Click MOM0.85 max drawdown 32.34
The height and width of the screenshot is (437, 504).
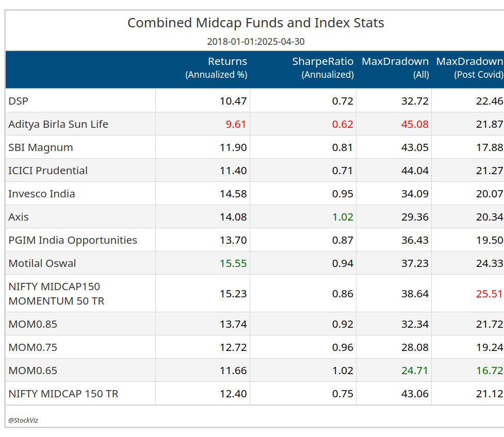[415, 324]
